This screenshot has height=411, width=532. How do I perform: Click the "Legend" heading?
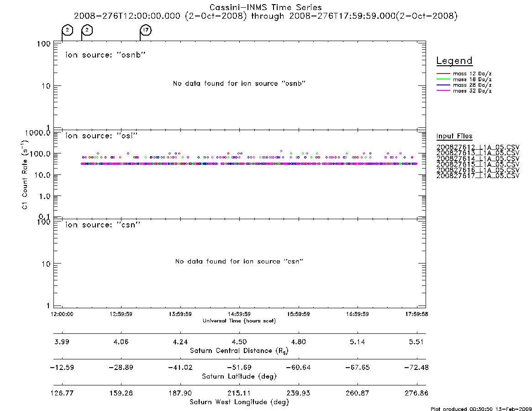click(454, 61)
